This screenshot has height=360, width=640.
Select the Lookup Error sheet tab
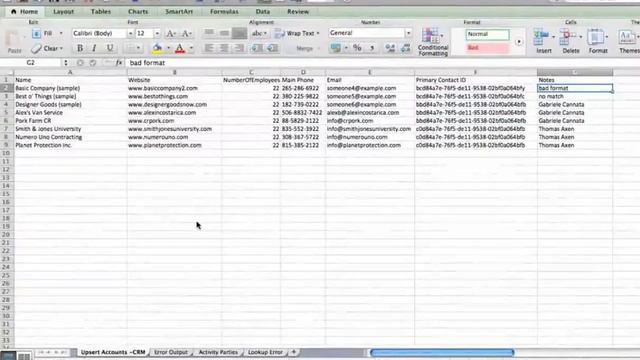[265, 352]
